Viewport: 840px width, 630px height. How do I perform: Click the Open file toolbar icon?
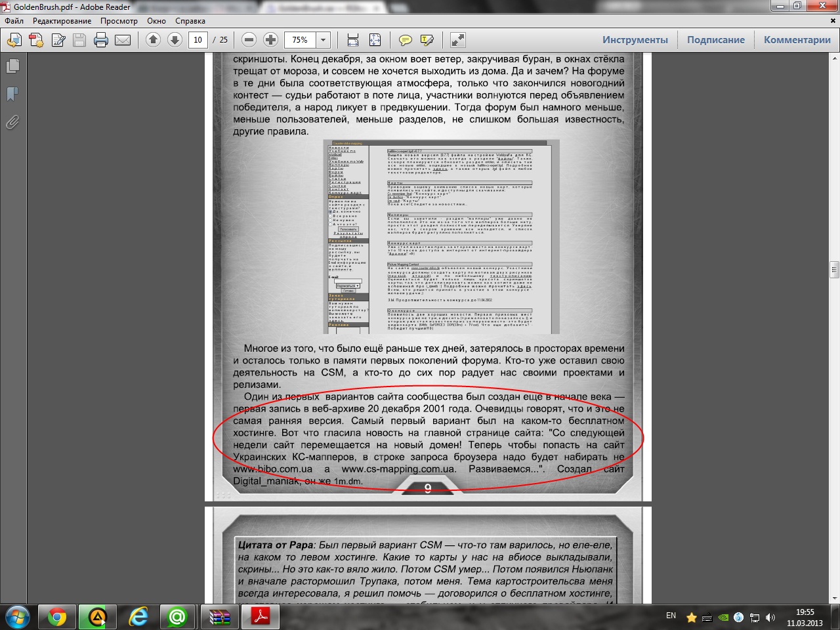tap(14, 40)
